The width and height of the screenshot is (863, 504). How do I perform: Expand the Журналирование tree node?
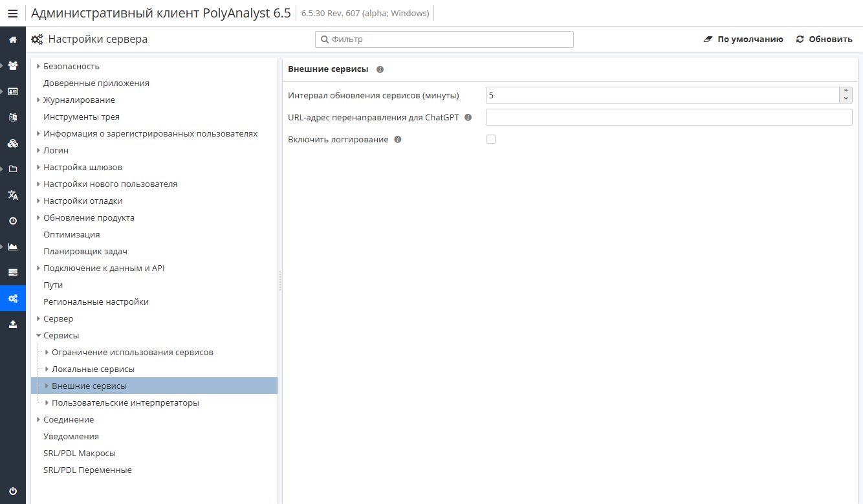39,100
